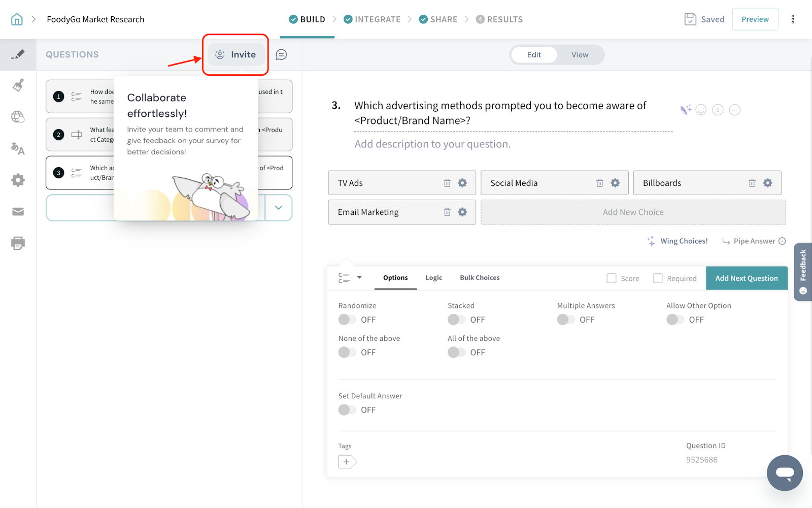
Task: Select the design paintbrush sidebar icon
Action: click(18, 85)
